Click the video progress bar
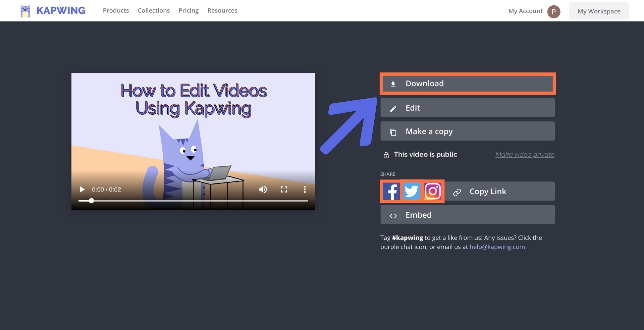Screen dimensions: 644x330 pyautogui.click(x=193, y=201)
